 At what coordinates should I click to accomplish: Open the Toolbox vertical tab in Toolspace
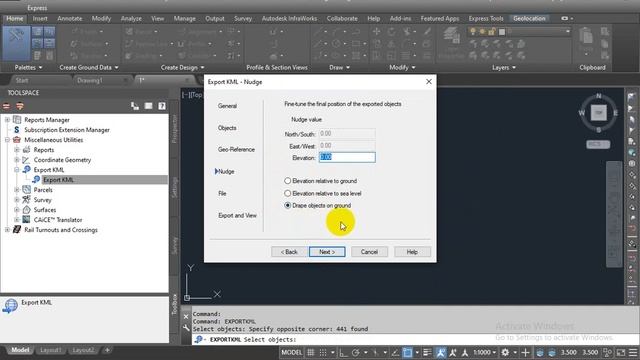174,304
